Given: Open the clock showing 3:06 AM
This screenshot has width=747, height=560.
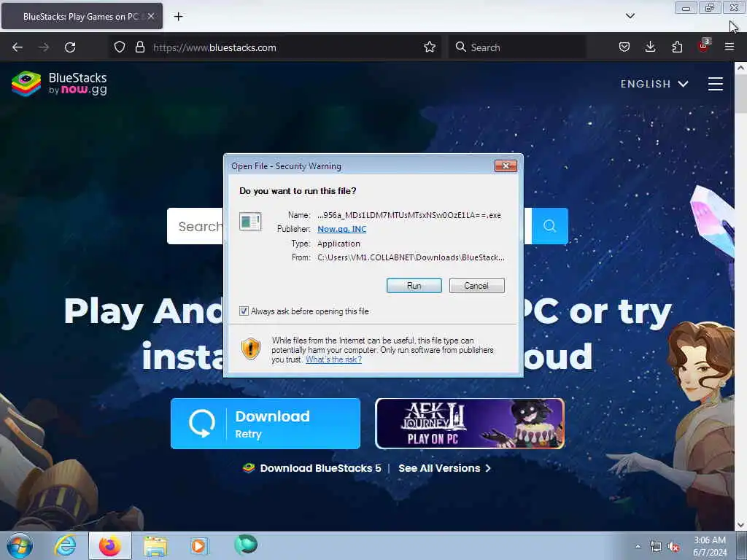Looking at the screenshot, I should [x=710, y=546].
